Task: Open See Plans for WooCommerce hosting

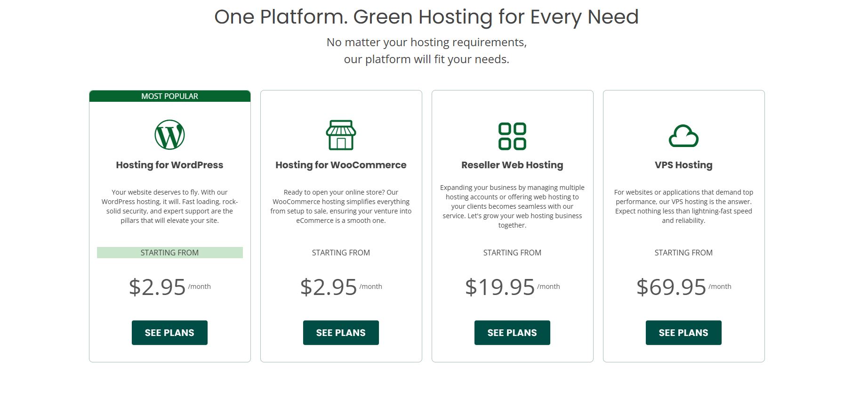Action: point(341,333)
